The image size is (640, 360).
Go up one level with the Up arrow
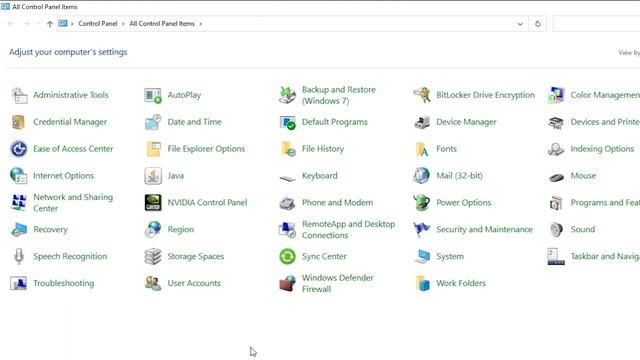point(50,24)
